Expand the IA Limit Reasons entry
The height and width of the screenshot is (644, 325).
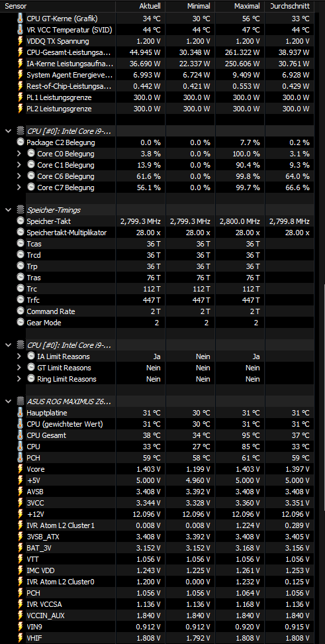click(x=19, y=356)
